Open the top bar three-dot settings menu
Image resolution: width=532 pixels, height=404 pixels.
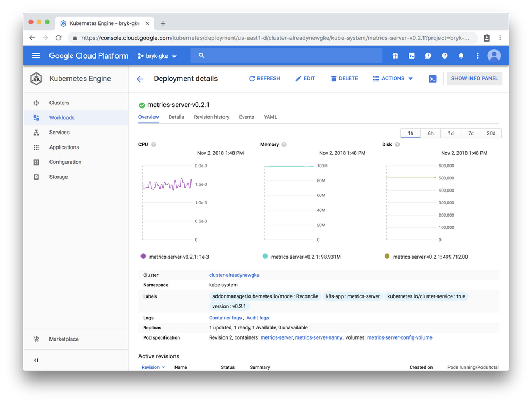point(477,56)
